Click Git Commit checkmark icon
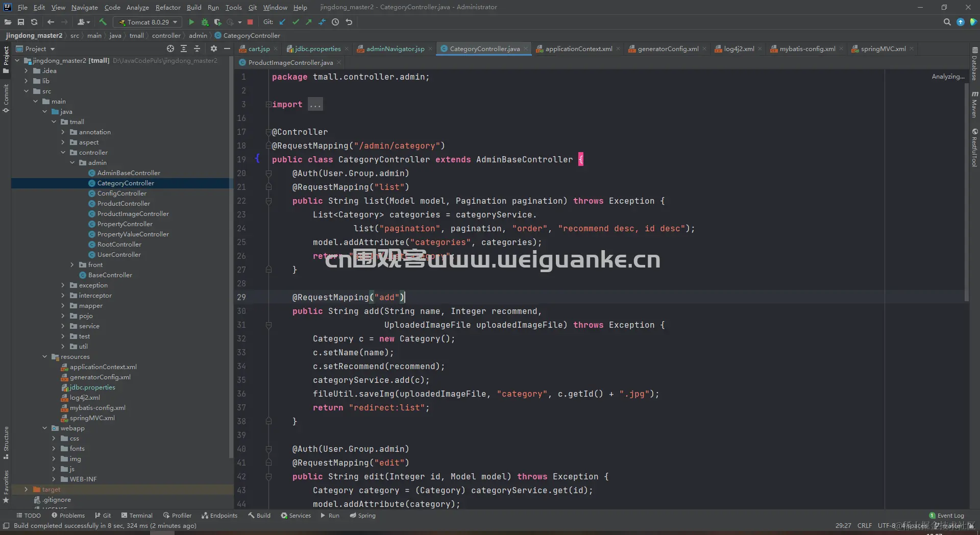The height and width of the screenshot is (535, 980). click(296, 22)
